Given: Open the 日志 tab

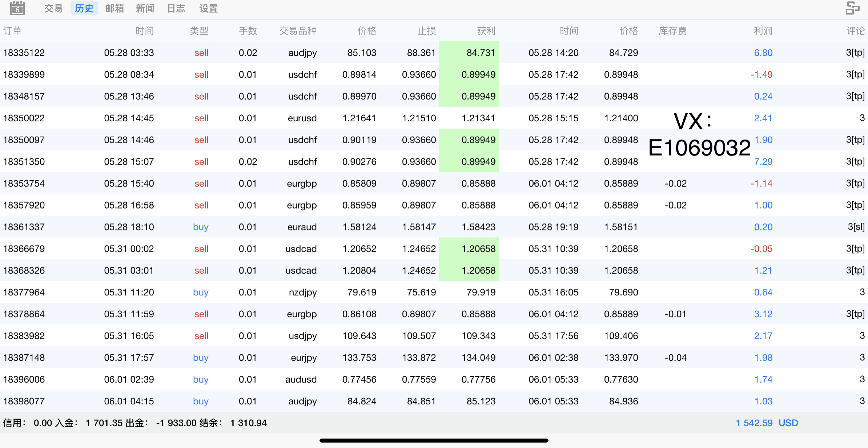Looking at the screenshot, I should 176,8.
